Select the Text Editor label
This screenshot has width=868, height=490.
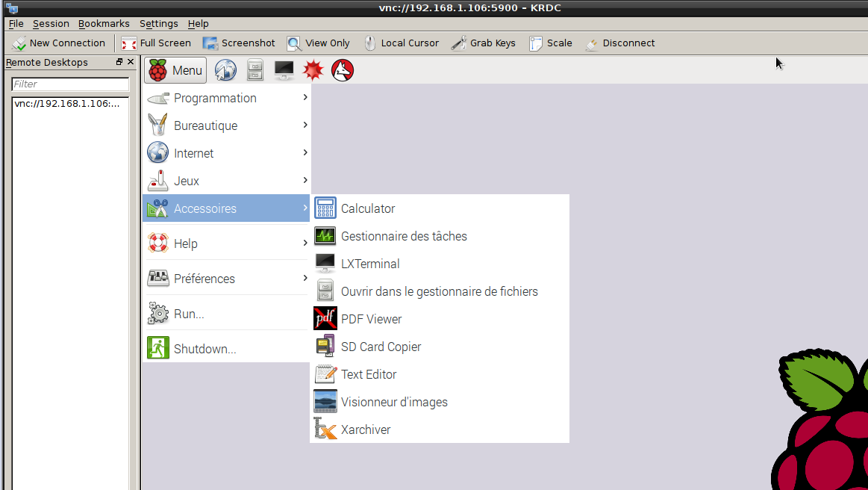(369, 374)
